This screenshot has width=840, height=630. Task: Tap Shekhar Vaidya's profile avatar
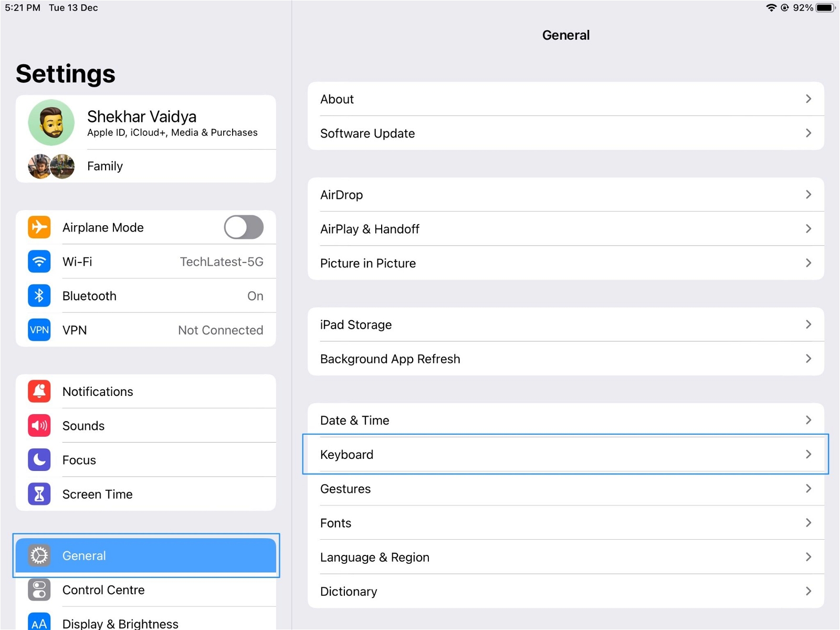coord(51,122)
